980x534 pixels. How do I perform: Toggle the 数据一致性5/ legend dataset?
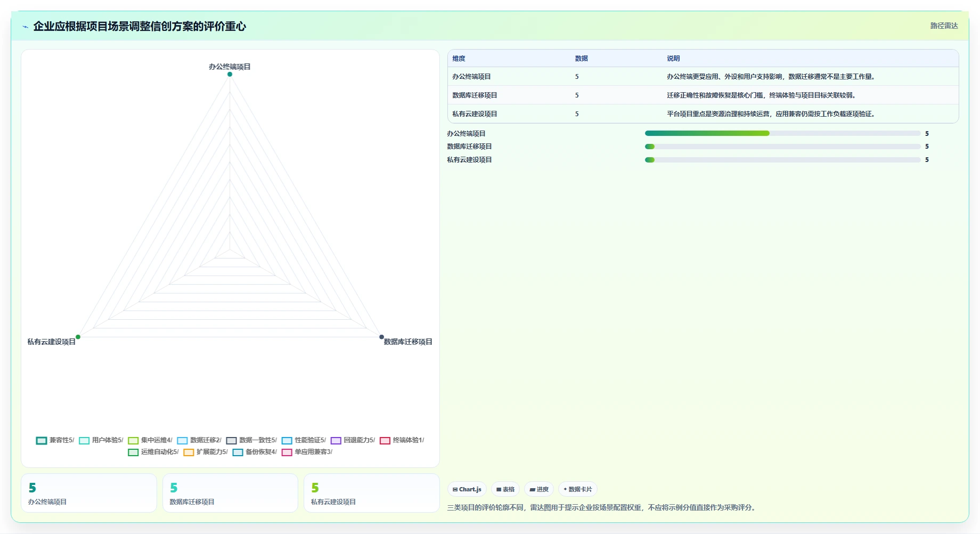point(251,440)
